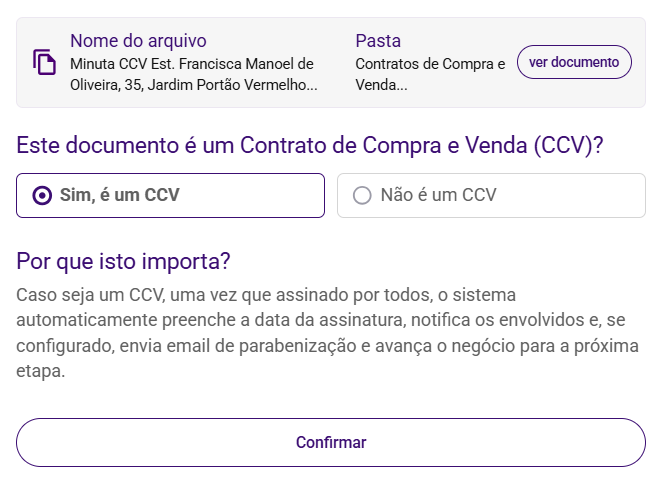
Task: Click the truncated address line "Oliveira, 35, Jardim Portão Vermelho..."
Action: point(194,85)
